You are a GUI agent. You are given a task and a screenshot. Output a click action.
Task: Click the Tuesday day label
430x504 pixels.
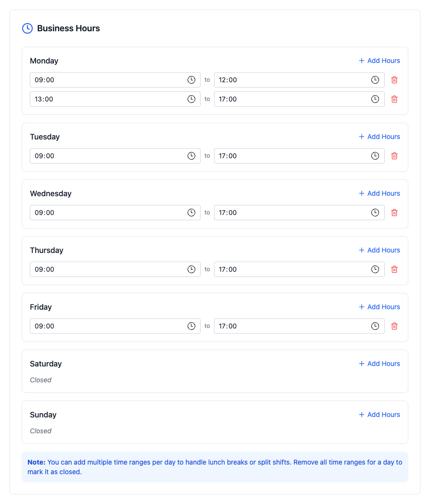[45, 137]
